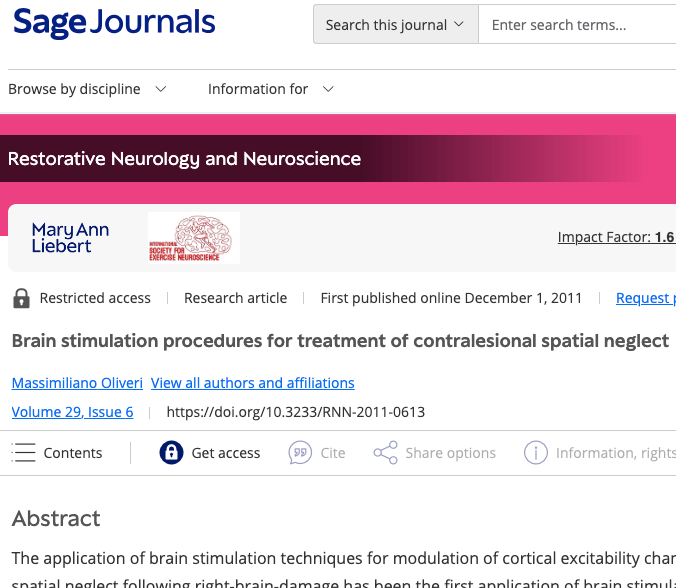The height and width of the screenshot is (588, 676).
Task: Click the Restricted access label
Action: pos(95,298)
